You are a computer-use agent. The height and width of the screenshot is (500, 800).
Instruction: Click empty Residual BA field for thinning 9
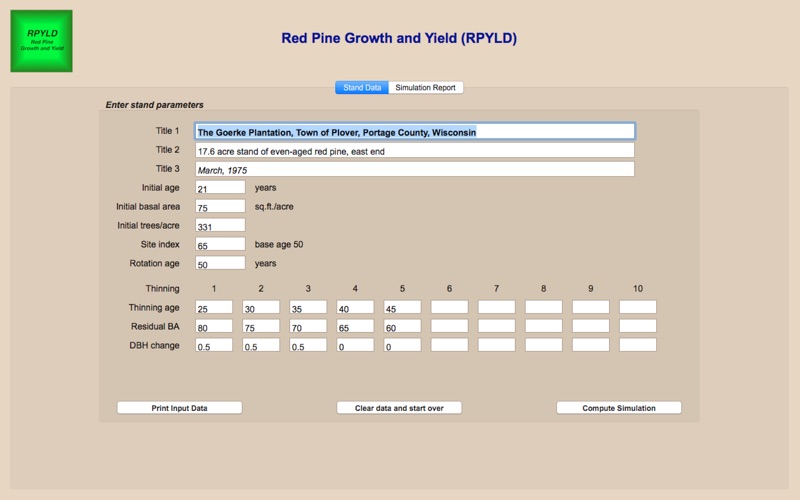(x=591, y=326)
